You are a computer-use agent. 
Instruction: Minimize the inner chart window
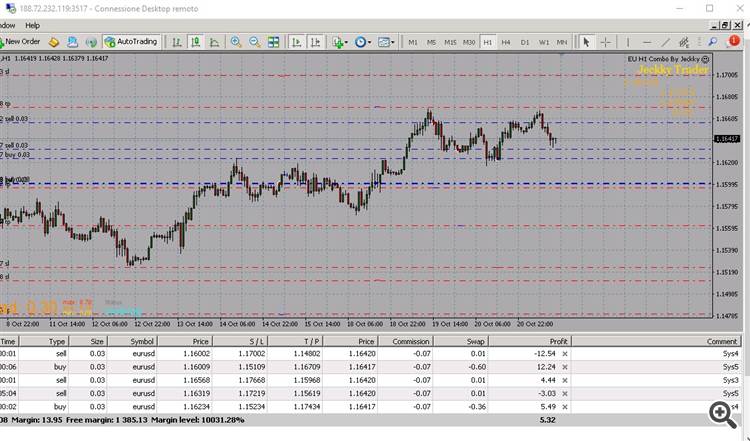pyautogui.click(x=715, y=25)
